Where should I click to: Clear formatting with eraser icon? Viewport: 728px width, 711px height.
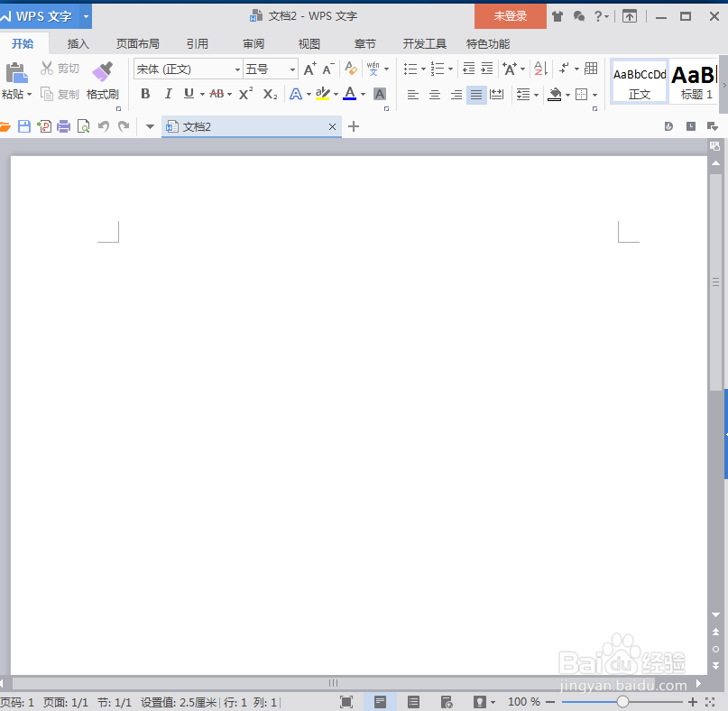[351, 69]
